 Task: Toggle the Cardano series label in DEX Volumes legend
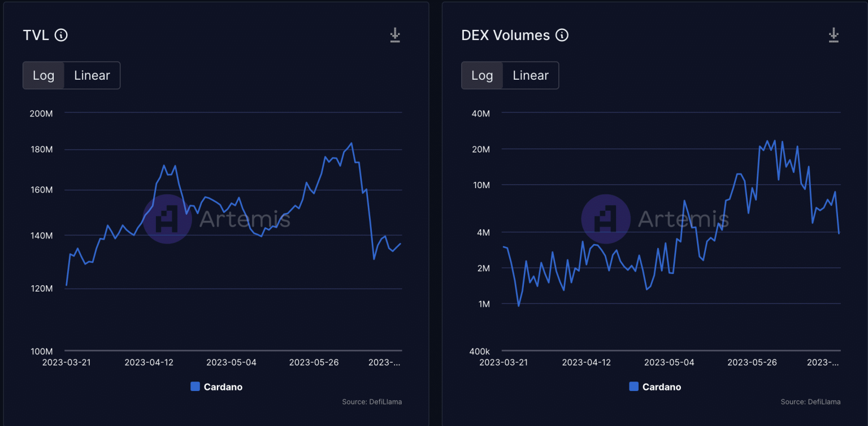coord(662,387)
